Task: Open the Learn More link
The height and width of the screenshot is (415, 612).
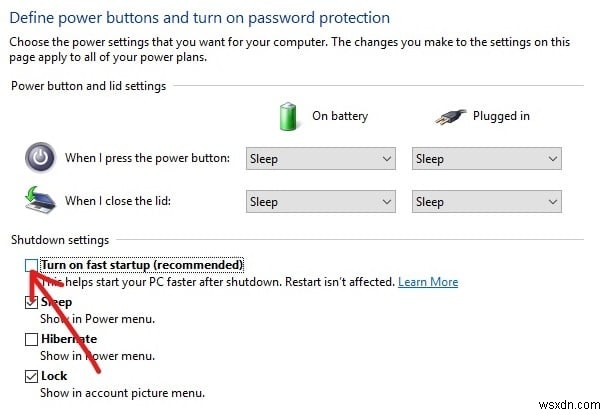Action: tap(427, 282)
